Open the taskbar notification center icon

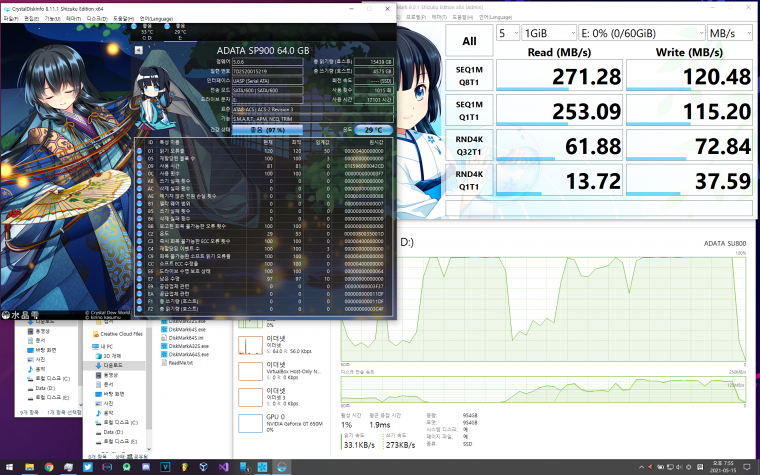747,467
